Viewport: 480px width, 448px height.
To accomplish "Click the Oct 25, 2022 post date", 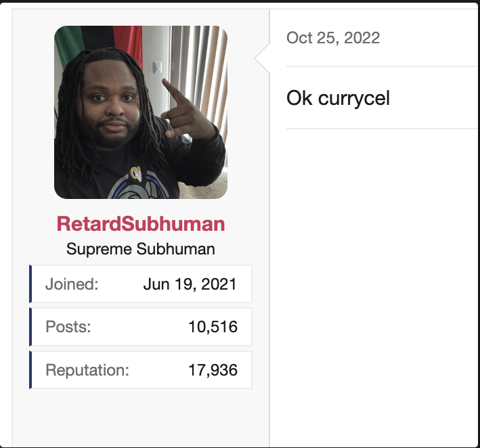I will 333,38.
